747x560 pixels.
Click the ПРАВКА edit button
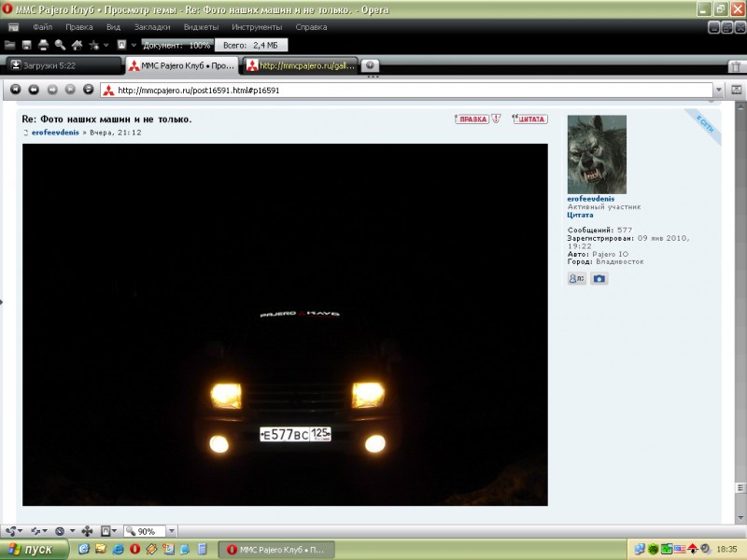pos(472,119)
